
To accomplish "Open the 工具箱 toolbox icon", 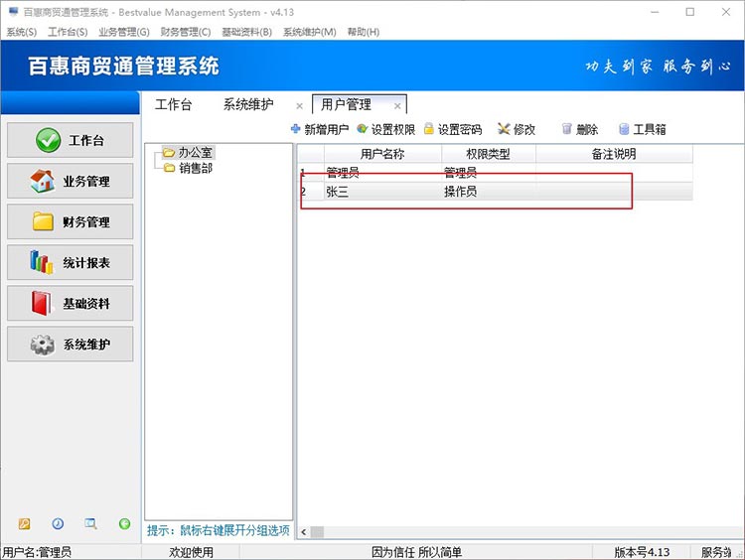I will [x=624, y=129].
